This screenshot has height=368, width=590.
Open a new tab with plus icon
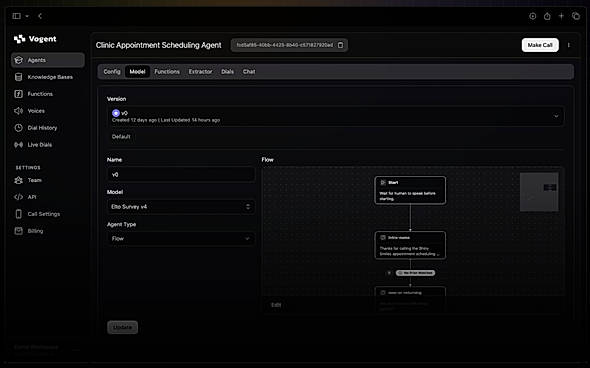561,16
